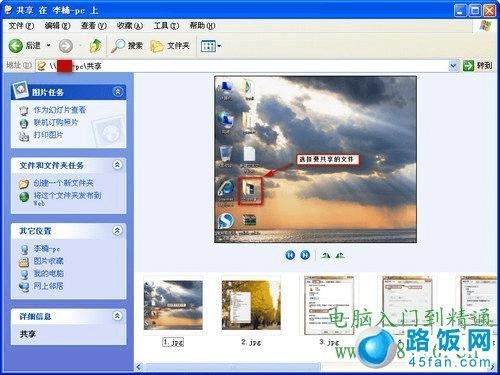Open the Back history dropdown arrow
Screen dimensions: 500x375
(48, 45)
